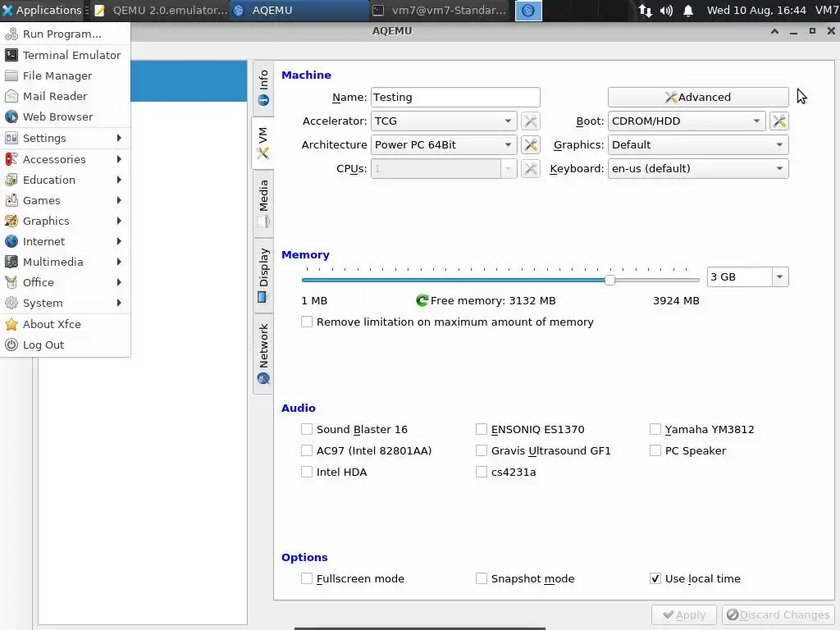Open Accelerator settings wrench icon
840x630 pixels.
click(x=531, y=121)
